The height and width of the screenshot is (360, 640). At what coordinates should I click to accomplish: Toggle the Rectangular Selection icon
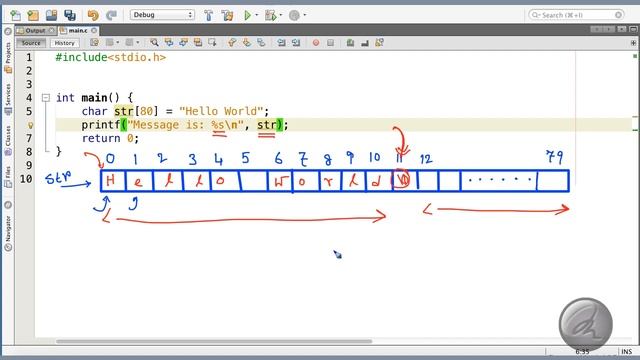coord(212,42)
